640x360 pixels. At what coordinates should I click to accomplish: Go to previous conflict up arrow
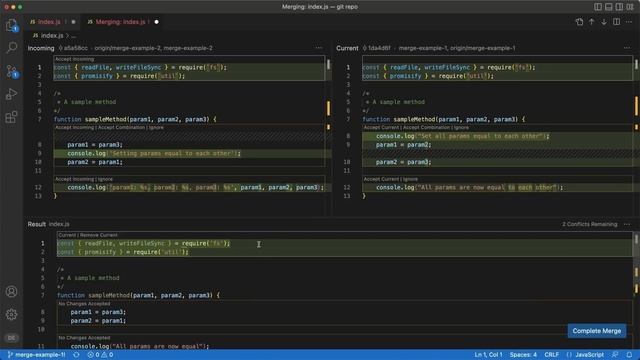pos(591,22)
